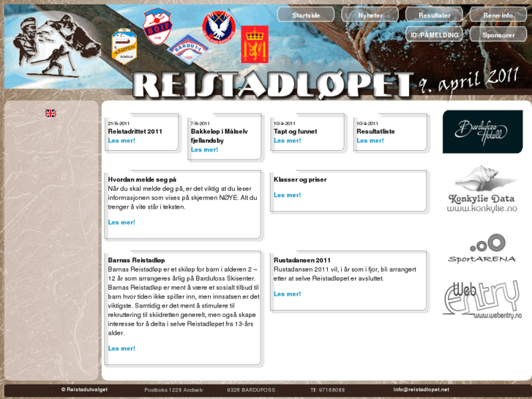Click the Klasser og priser heading
Viewport: 532px width, 399px height.
pyautogui.click(x=300, y=179)
